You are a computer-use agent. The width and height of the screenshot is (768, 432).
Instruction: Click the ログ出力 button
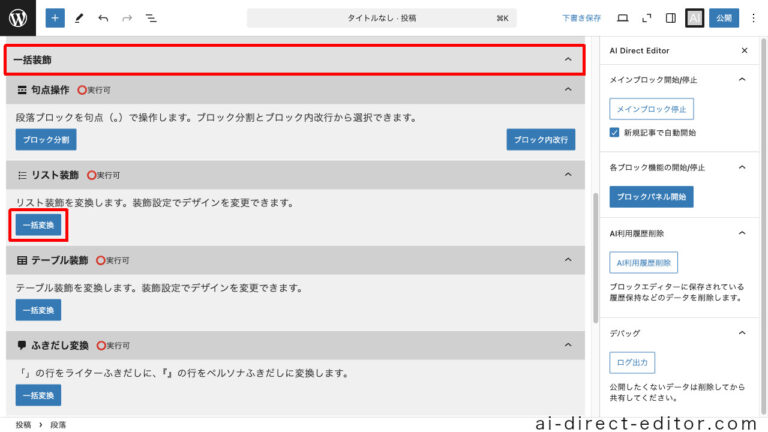[x=632, y=362]
